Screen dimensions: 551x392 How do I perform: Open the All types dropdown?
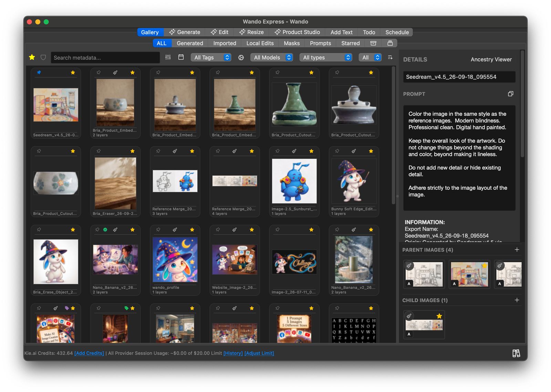(326, 58)
